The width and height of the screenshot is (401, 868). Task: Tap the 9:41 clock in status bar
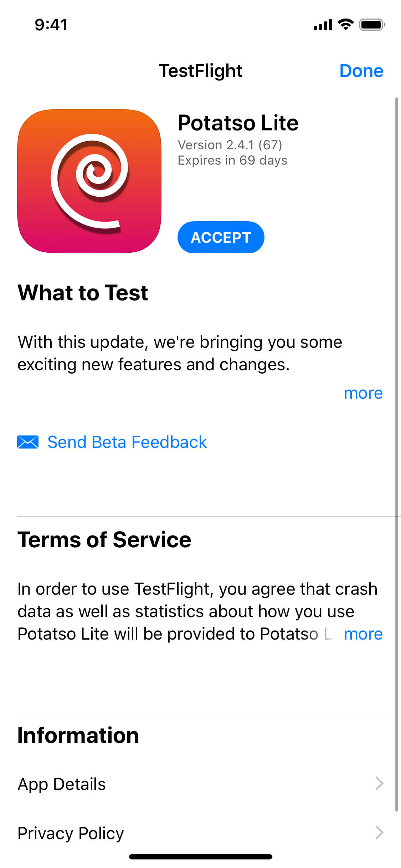51,25
